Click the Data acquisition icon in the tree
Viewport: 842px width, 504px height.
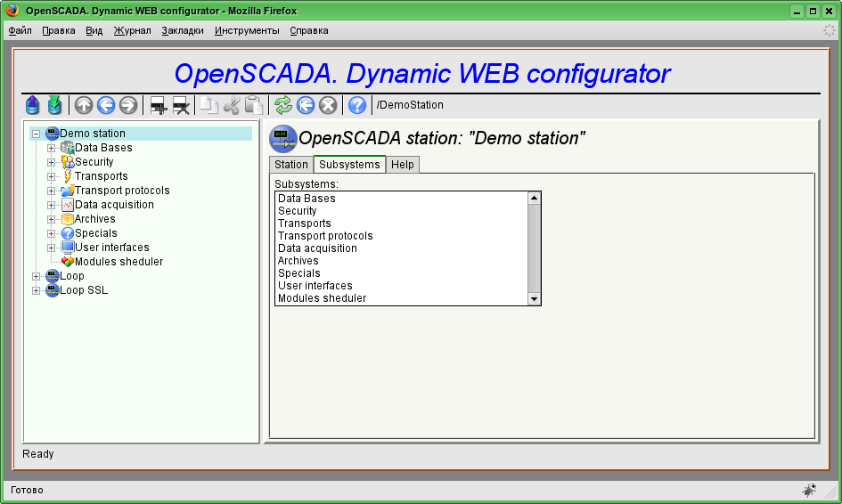coord(67,205)
